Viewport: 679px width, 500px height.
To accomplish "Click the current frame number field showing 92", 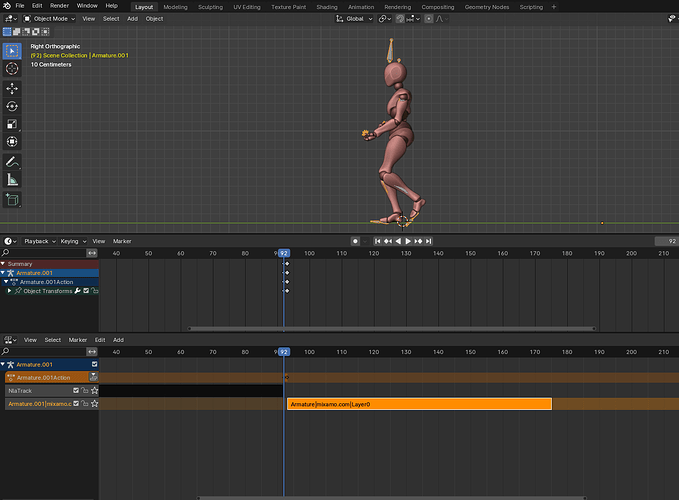I will pyautogui.click(x=667, y=241).
